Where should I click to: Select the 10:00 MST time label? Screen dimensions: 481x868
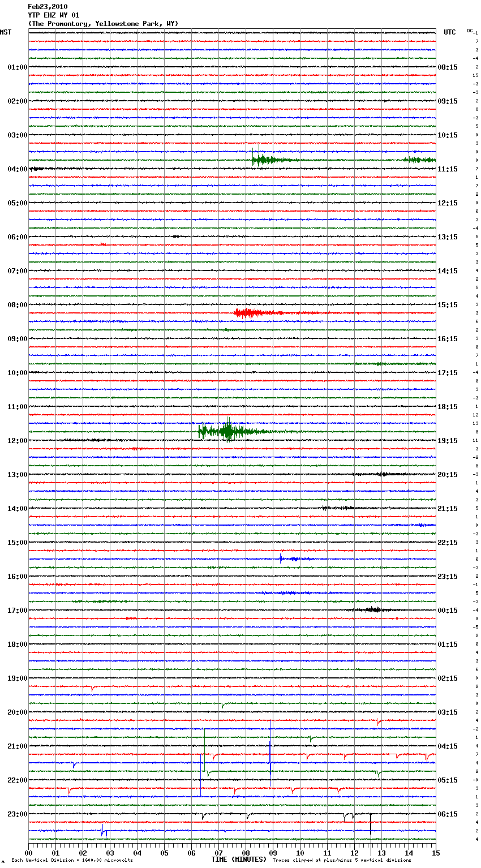(17, 373)
